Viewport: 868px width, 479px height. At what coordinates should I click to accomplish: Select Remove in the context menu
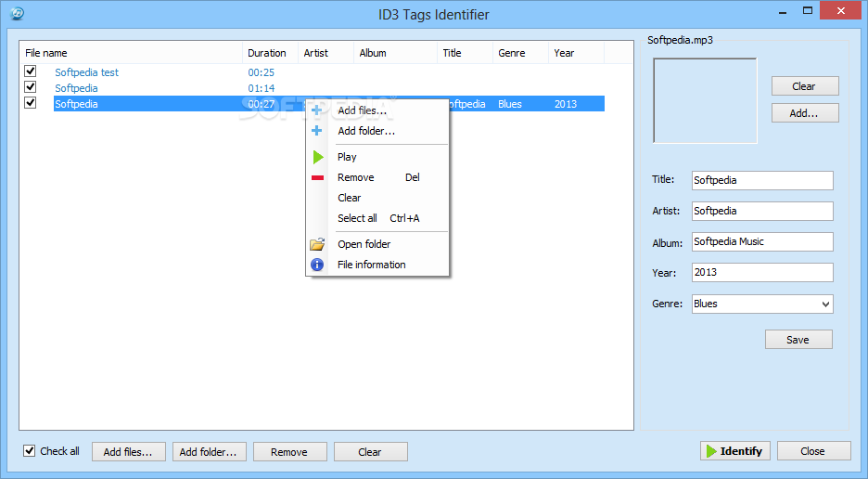pos(377,177)
